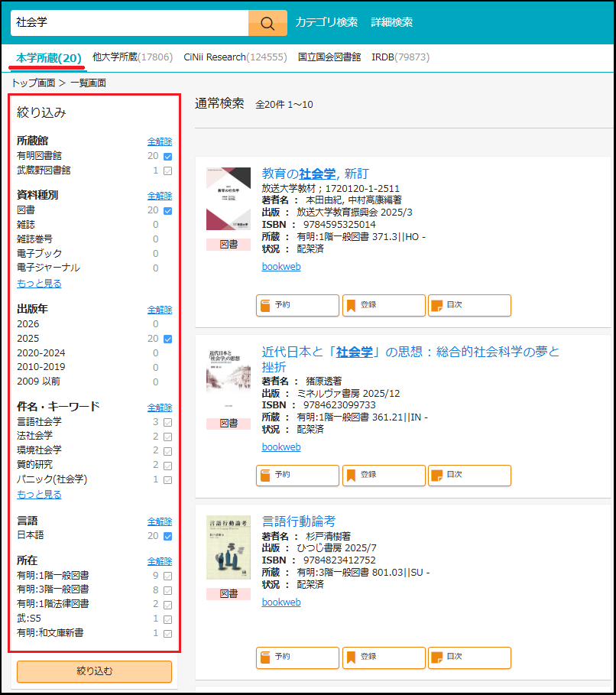Image resolution: width=616 pixels, height=695 pixels.
Task: Open the title 言語行動論考
Action: 299,521
